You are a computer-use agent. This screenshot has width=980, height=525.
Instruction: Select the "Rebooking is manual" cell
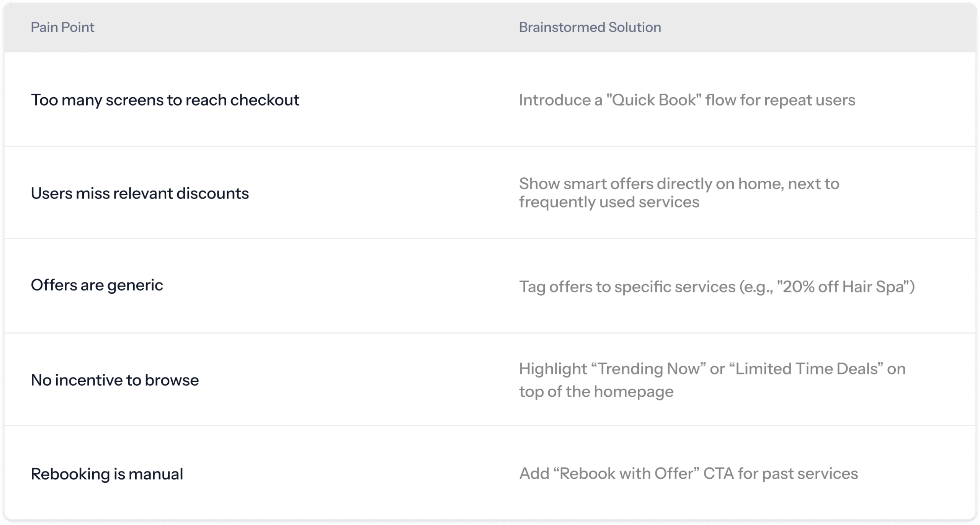107,474
